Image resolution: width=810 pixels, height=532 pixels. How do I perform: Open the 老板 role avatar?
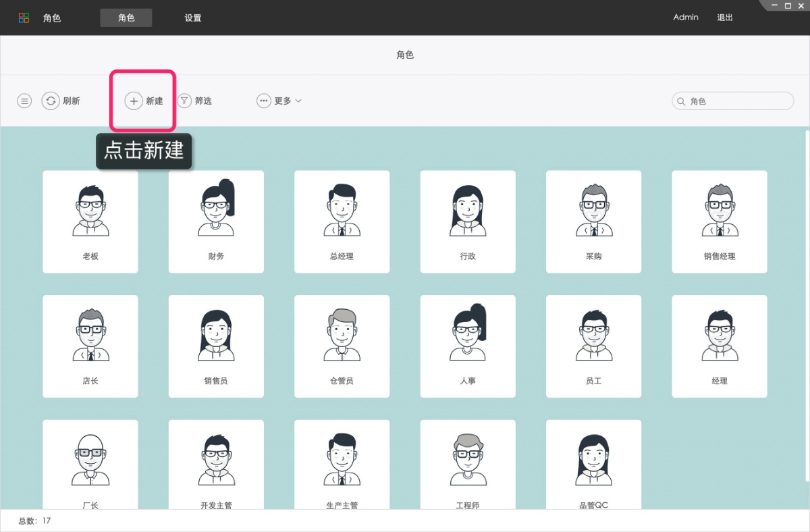tap(90, 210)
